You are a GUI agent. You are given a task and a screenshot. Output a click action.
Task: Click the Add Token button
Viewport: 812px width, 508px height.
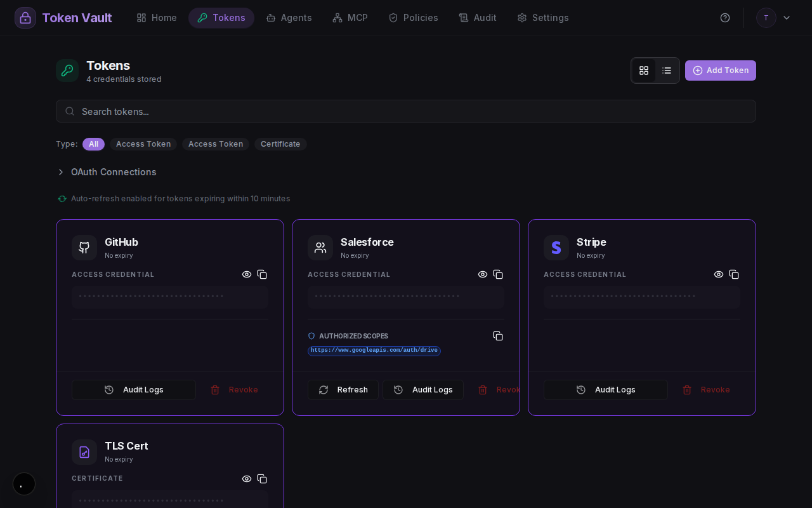721,70
